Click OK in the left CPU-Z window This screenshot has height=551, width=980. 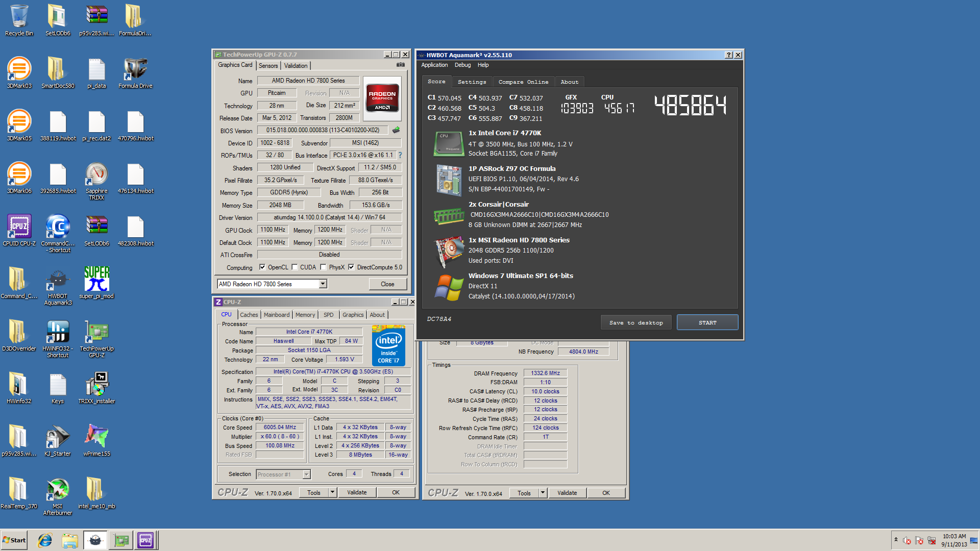[396, 492]
